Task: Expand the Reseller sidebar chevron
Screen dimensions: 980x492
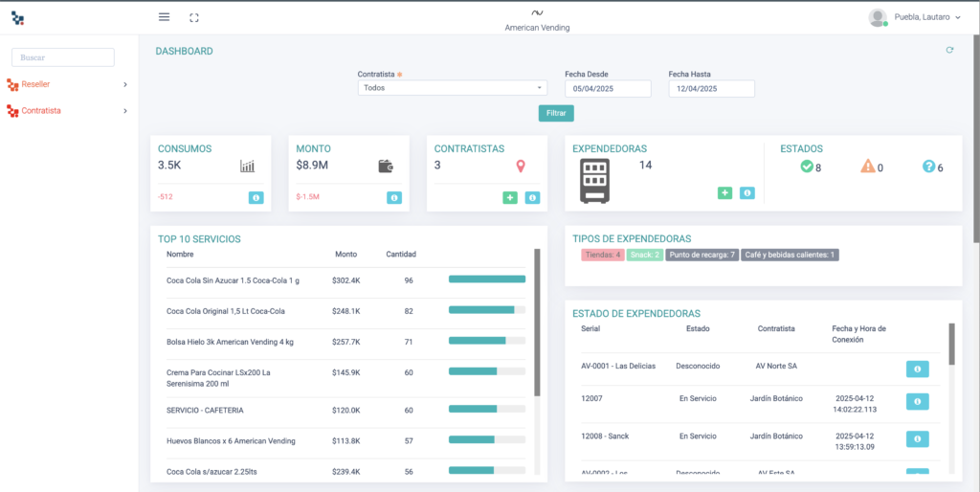Action: 125,84
